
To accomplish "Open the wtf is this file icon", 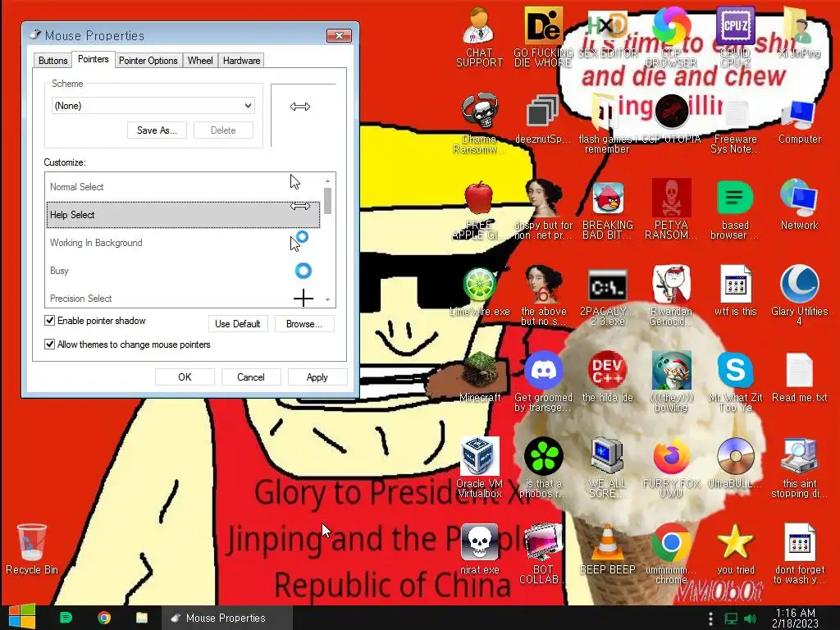I will click(735, 284).
